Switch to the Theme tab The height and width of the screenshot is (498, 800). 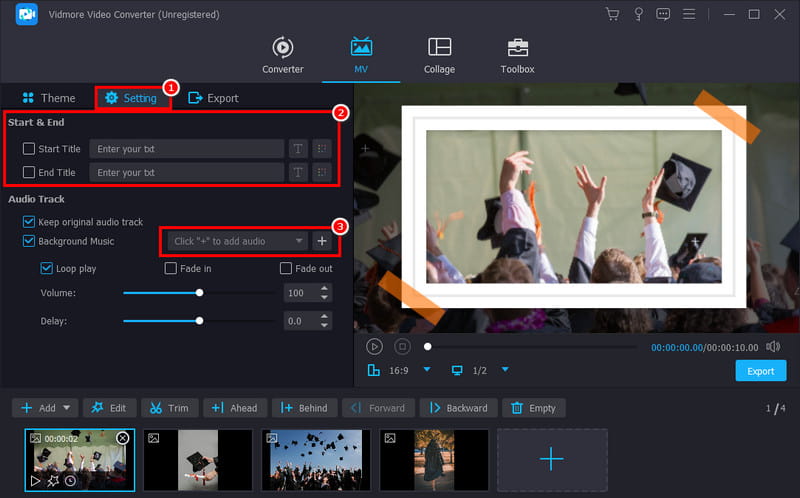coord(48,98)
